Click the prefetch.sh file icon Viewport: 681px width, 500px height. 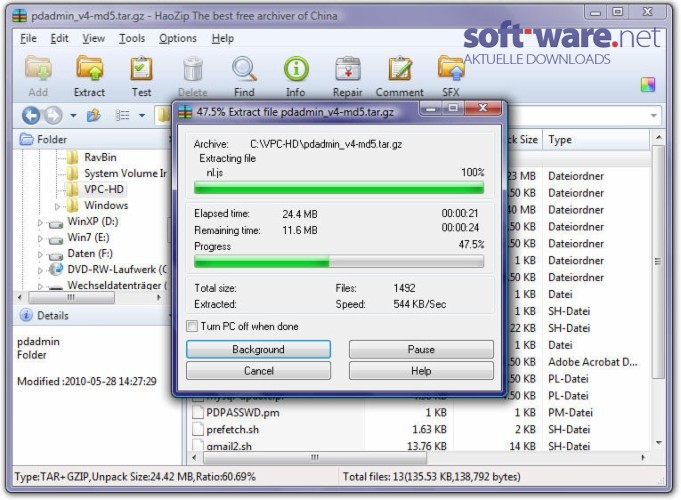tap(198, 429)
